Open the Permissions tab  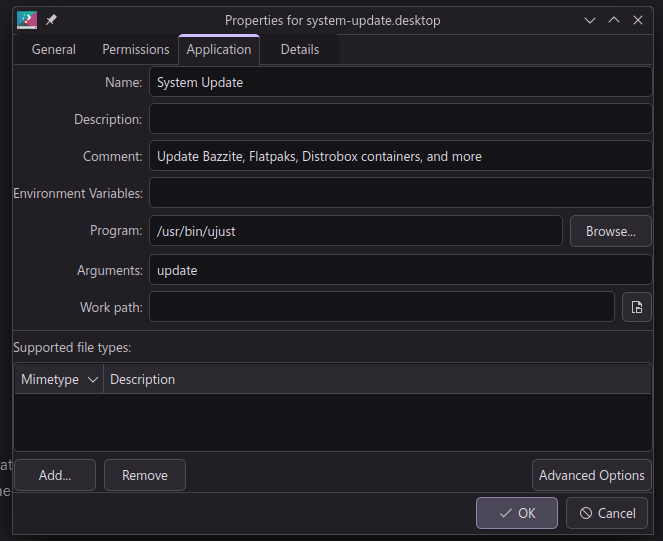click(x=136, y=49)
